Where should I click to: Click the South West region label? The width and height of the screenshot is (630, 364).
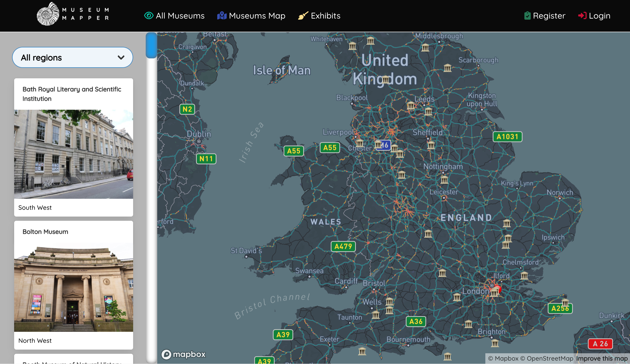(35, 208)
